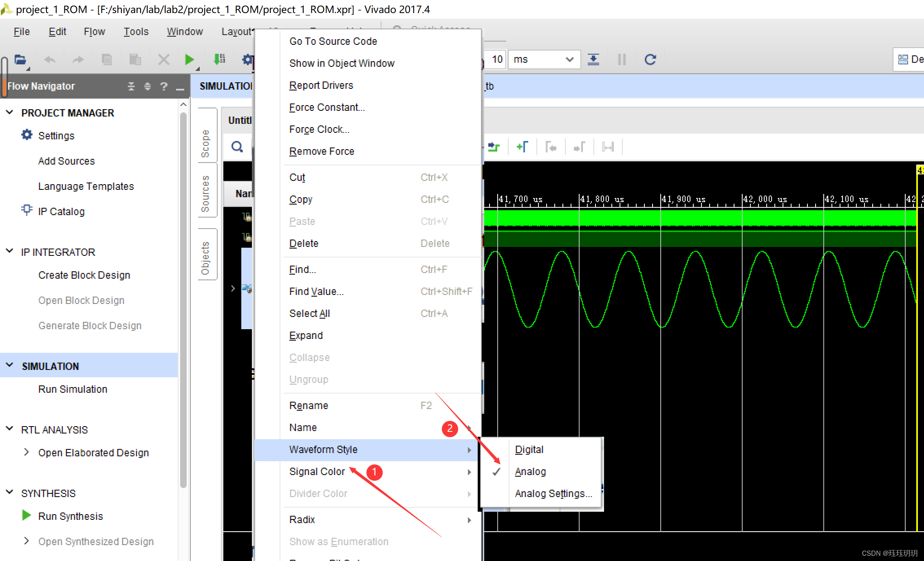Click the simulation time input showing 10
Viewport: 924px width, 561px height.
tap(496, 59)
